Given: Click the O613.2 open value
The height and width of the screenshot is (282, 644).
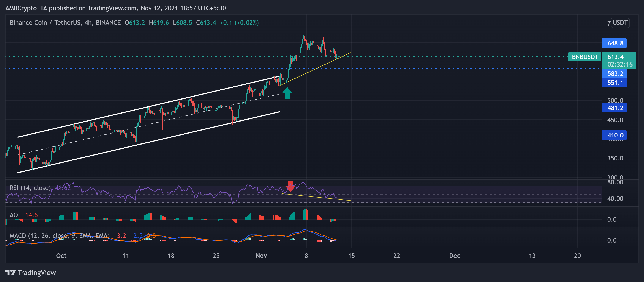Looking at the screenshot, I should 135,23.
